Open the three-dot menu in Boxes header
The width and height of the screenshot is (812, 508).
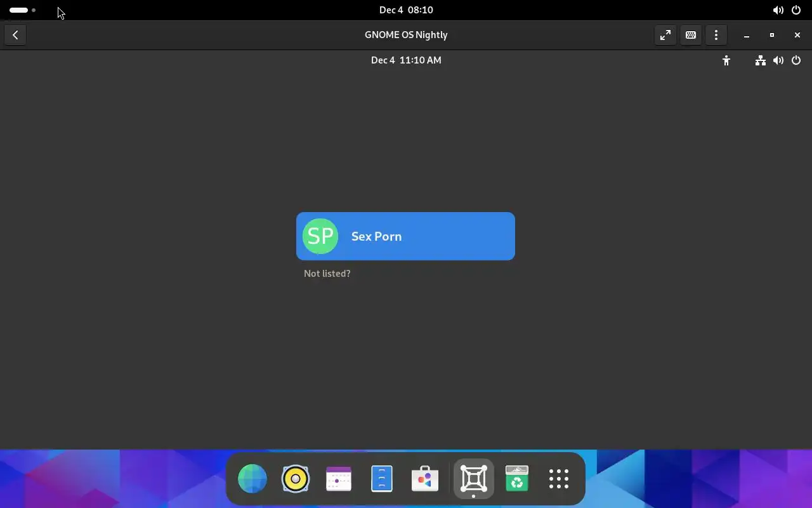coord(716,35)
